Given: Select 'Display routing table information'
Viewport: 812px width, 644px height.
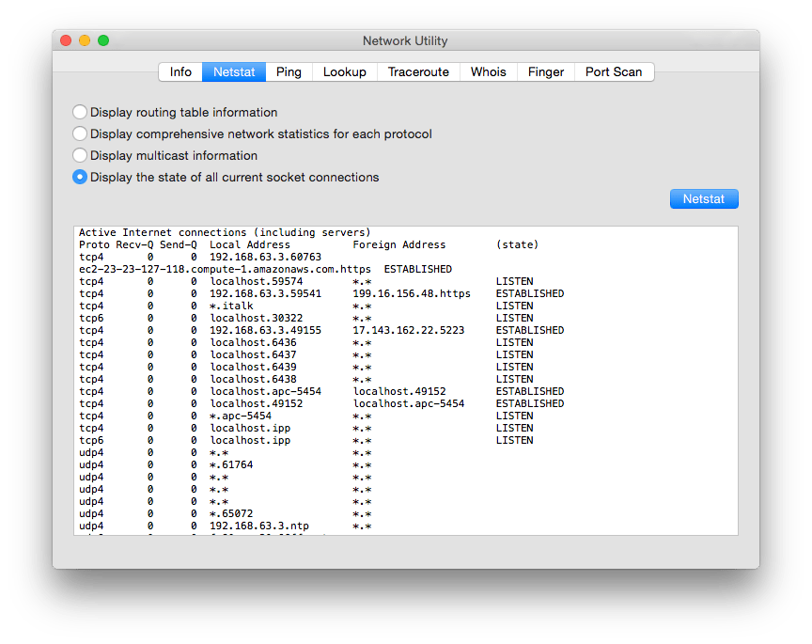Looking at the screenshot, I should coord(80,112).
